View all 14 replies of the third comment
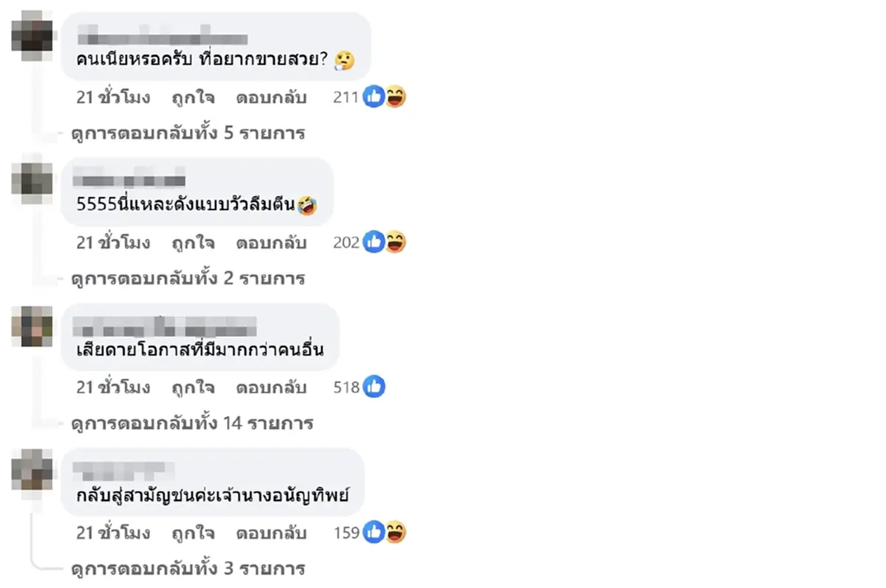The height and width of the screenshot is (588, 886). pyautogui.click(x=190, y=423)
